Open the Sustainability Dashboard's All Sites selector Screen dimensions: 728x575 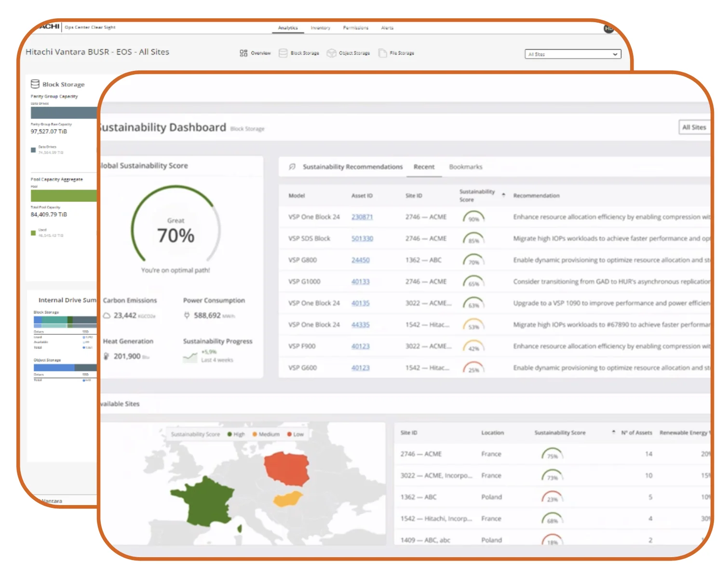pos(694,127)
